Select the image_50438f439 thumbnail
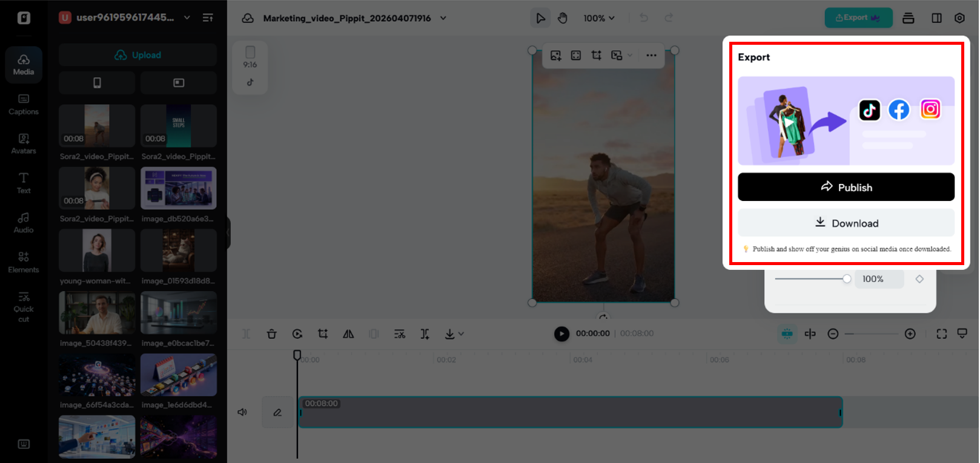This screenshot has width=980, height=463. pyautogui.click(x=97, y=313)
